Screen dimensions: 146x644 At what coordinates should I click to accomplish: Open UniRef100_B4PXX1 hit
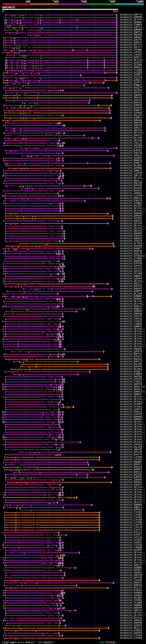[131, 135]
